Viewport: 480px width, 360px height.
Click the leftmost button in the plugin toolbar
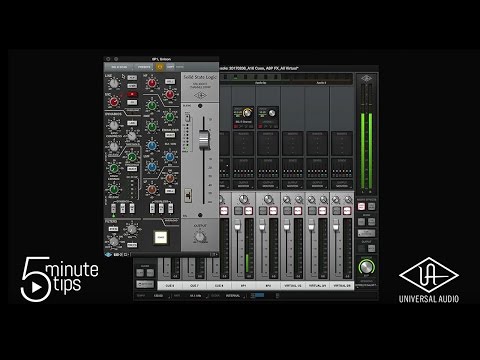pos(120,67)
